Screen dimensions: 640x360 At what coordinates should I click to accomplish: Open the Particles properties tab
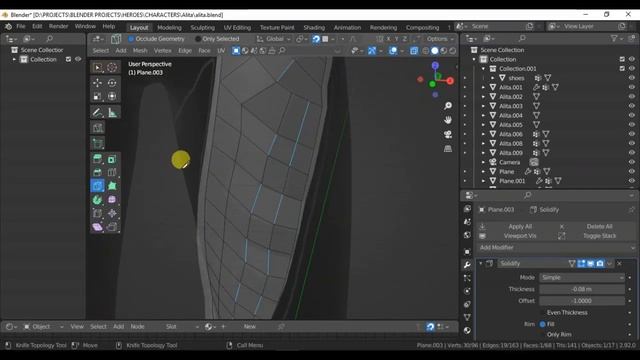(x=467, y=278)
